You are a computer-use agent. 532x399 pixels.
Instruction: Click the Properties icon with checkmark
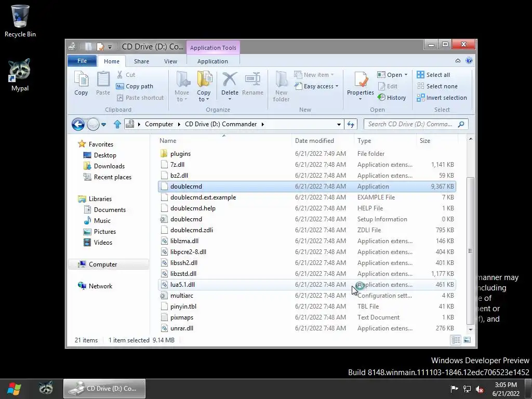click(361, 80)
